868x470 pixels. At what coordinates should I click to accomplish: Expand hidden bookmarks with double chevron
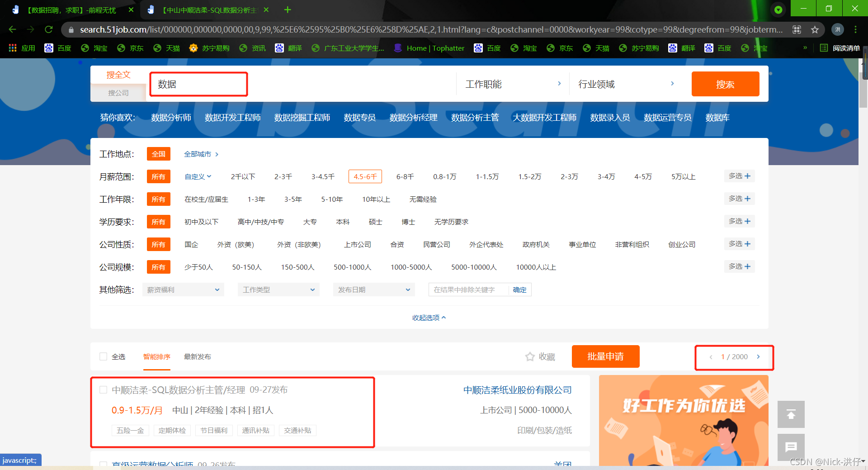point(805,47)
